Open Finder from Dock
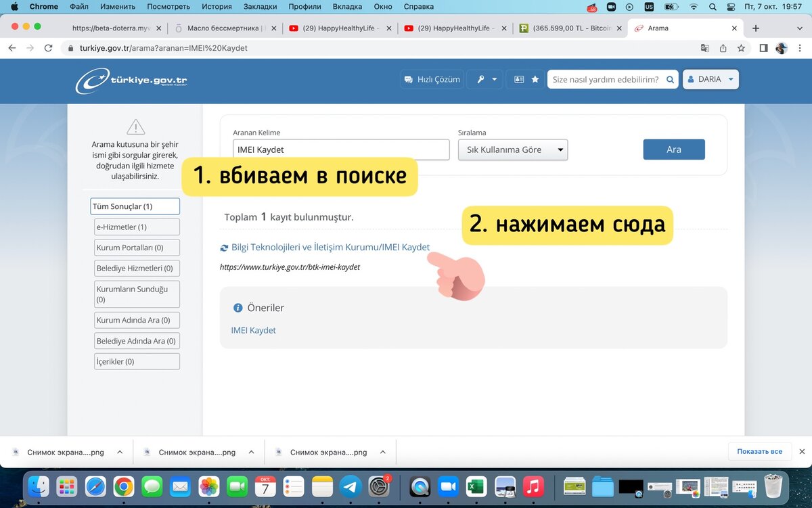Viewport: 812px width, 508px height. tap(38, 486)
